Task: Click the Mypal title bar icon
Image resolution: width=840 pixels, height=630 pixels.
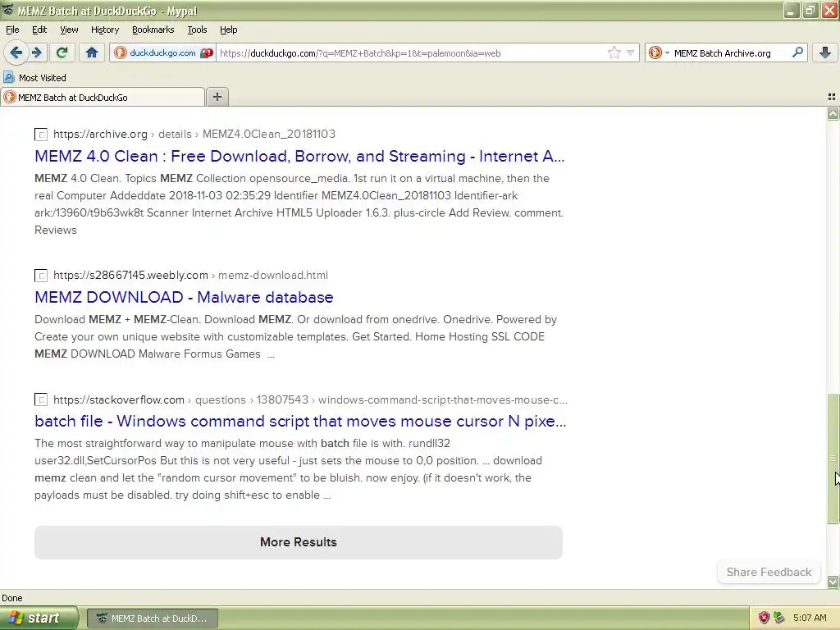Action: (x=7, y=10)
